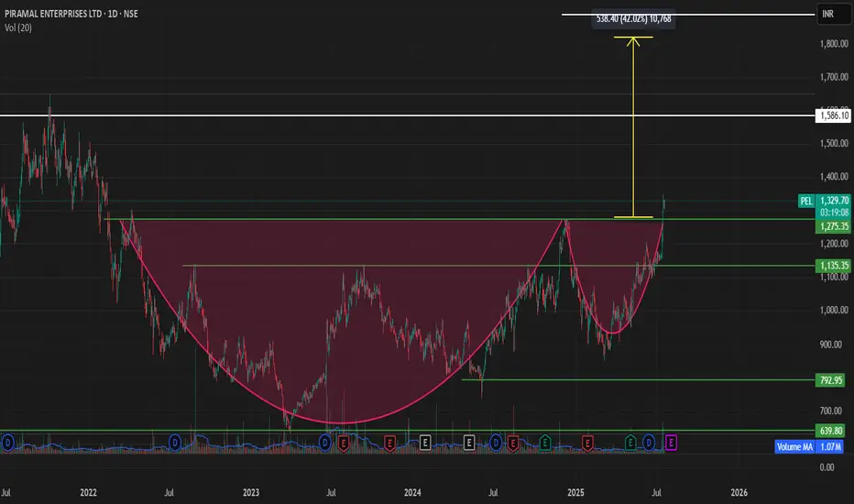Click the leftmost dividend D marker

point(7,443)
